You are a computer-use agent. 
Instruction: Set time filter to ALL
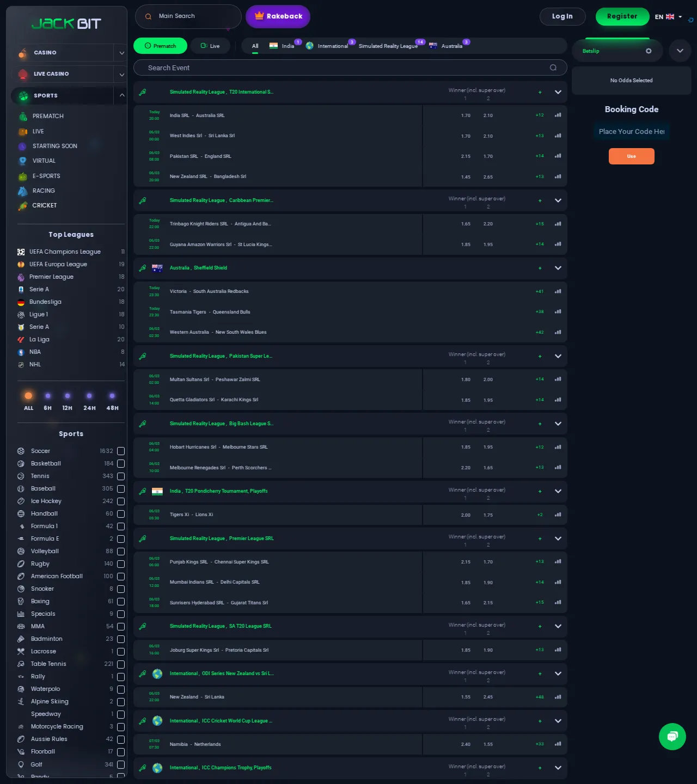[x=28, y=400]
